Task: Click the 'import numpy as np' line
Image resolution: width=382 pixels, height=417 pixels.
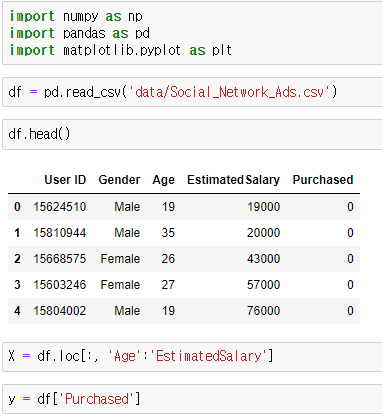Action: coord(76,16)
